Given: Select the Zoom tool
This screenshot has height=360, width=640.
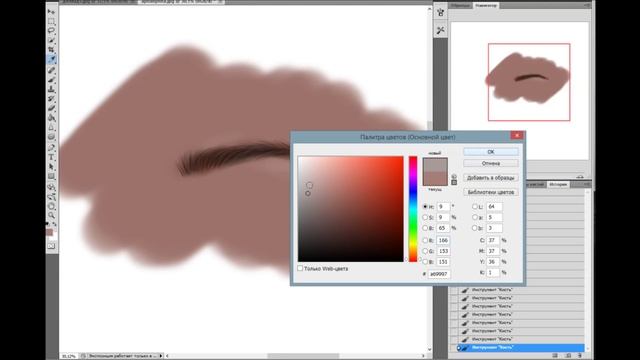Looking at the screenshot, I should pyautogui.click(x=51, y=215).
